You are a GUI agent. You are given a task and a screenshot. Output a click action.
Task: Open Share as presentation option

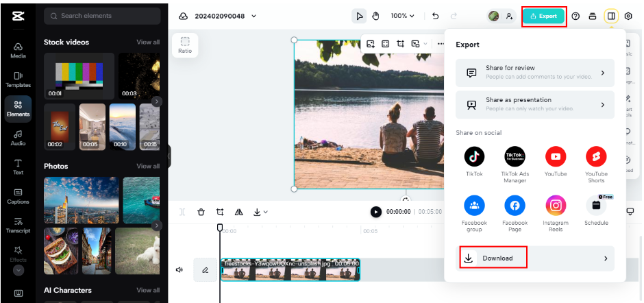tap(535, 105)
